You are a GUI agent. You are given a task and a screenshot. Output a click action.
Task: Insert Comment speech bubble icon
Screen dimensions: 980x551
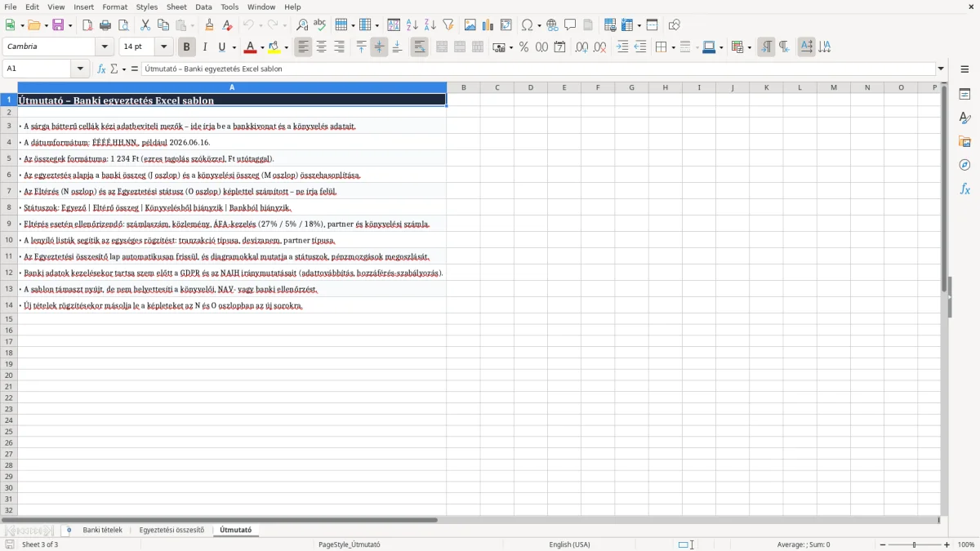(570, 25)
